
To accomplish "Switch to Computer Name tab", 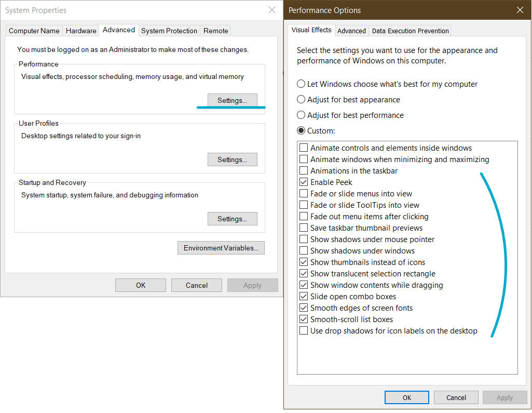I will coord(34,31).
